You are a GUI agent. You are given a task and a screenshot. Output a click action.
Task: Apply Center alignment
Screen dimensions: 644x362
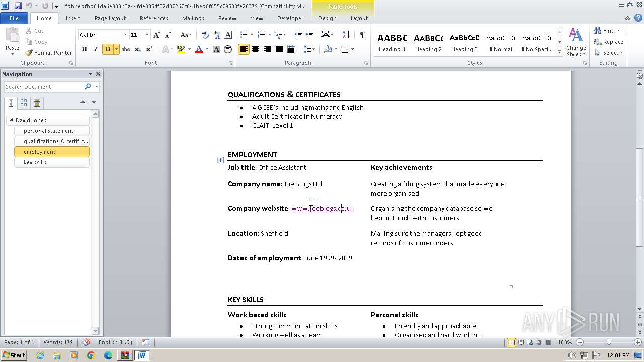click(x=256, y=49)
